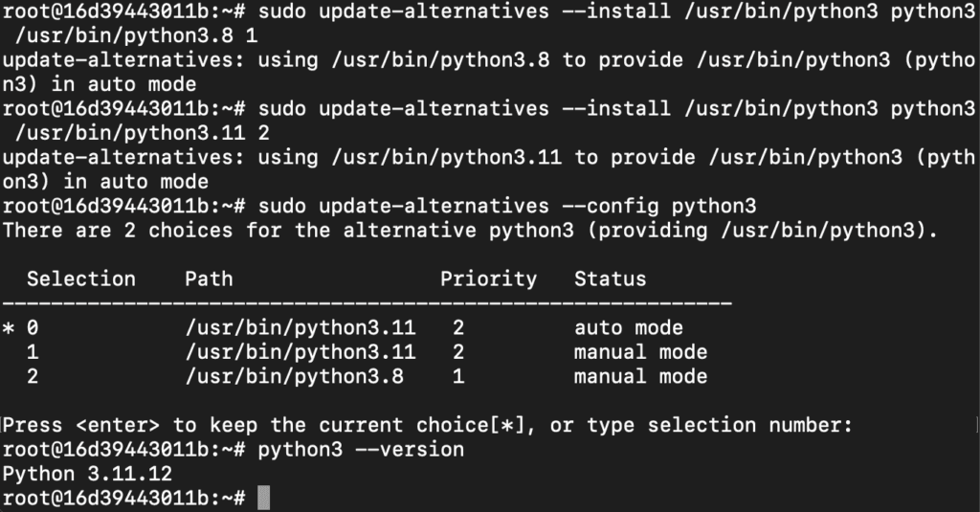The height and width of the screenshot is (512, 980).
Task: Click the asterisk marking the current selection
Action: tap(9, 328)
